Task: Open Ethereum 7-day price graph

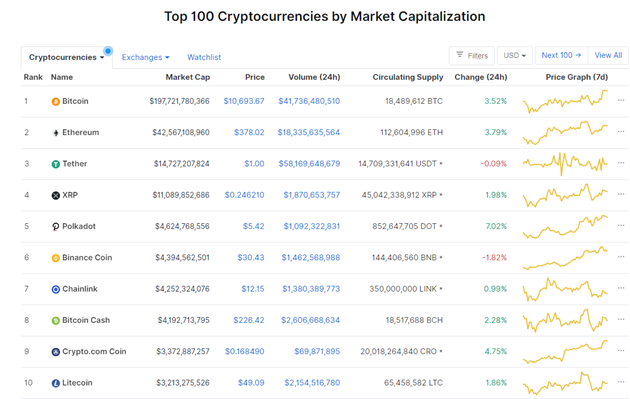Action: [x=565, y=133]
